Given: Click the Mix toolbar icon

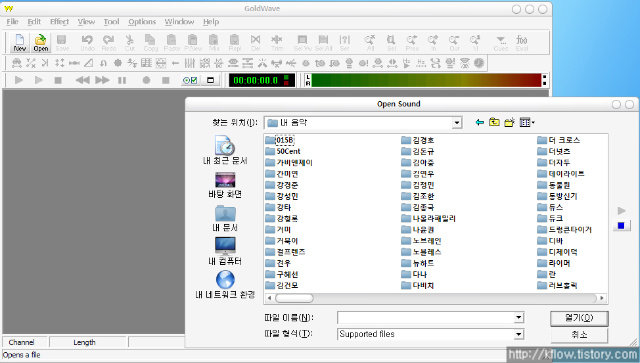Looking at the screenshot, I should [214, 43].
